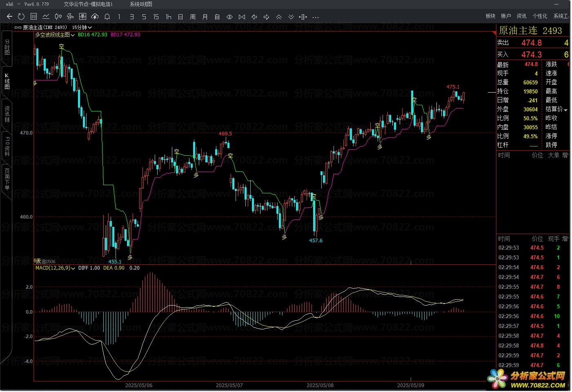Click the 原油主连(INE 2493) contract label
The width and height of the screenshot is (572, 392).
point(45,27)
